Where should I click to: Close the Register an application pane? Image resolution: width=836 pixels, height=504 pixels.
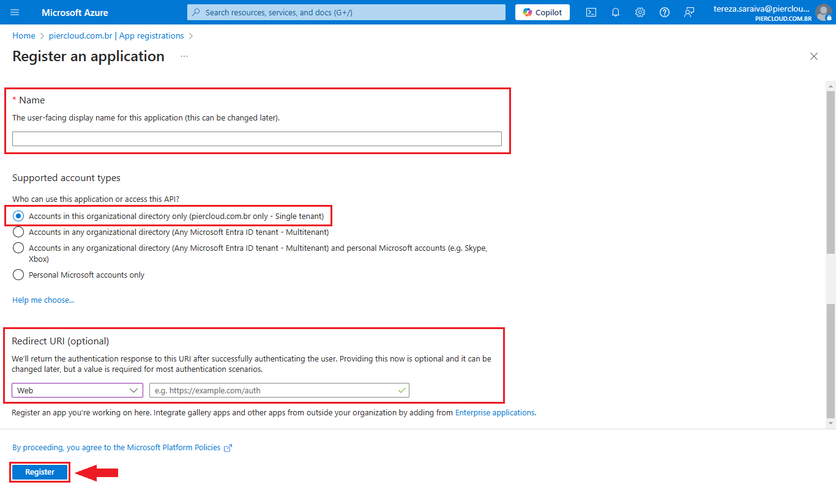point(814,56)
